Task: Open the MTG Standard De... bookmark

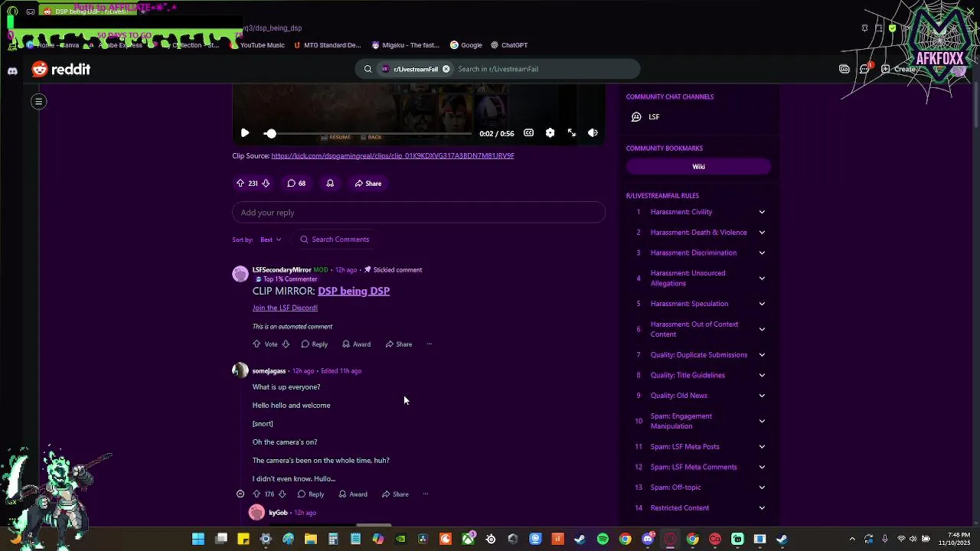Action: tap(327, 45)
